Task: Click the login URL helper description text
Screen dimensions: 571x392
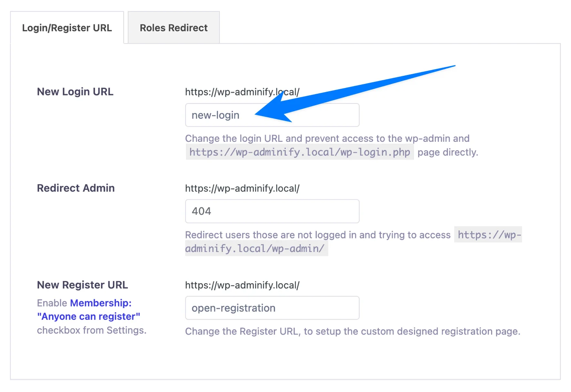Action: click(327, 138)
